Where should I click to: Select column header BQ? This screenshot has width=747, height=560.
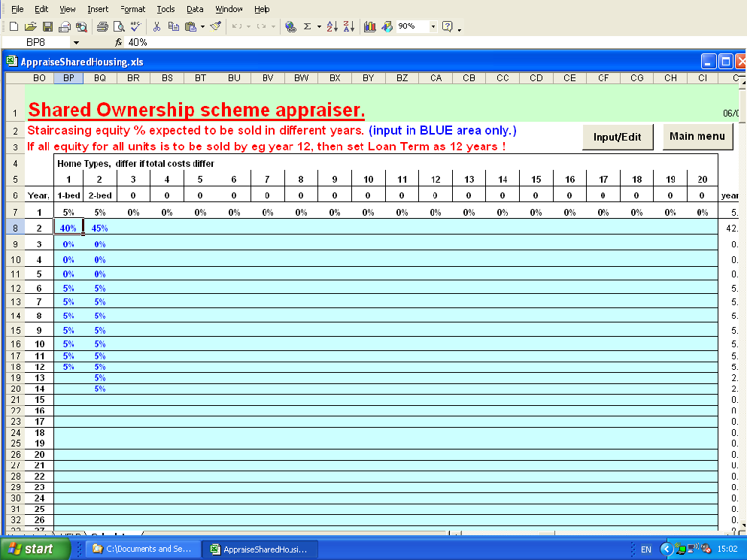(x=100, y=77)
